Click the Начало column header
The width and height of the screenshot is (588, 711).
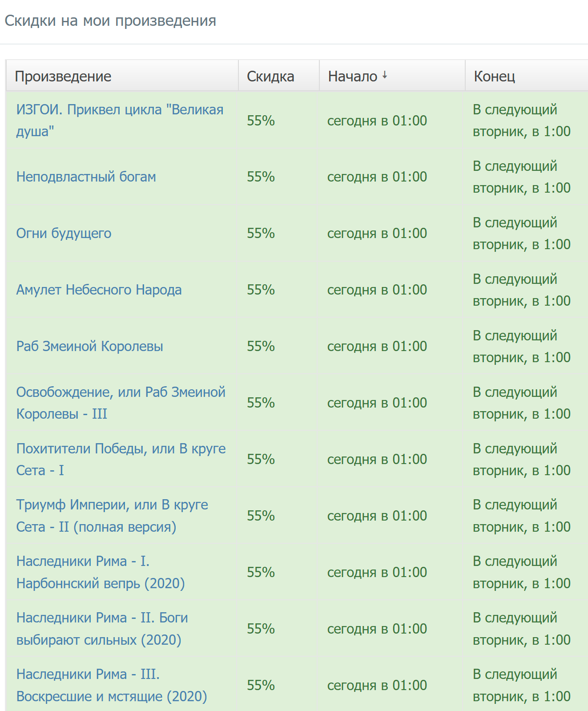353,77
